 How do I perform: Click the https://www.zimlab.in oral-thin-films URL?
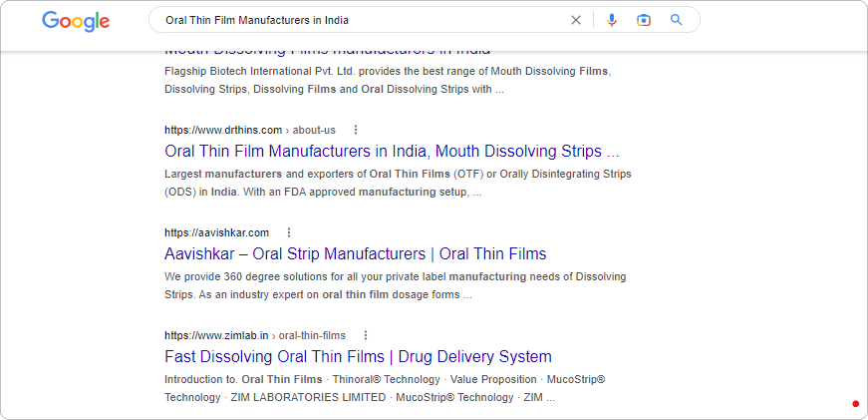[255, 335]
